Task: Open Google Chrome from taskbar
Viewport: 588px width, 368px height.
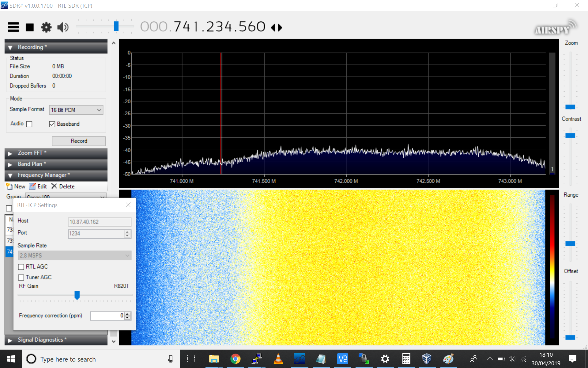Action: tap(236, 359)
